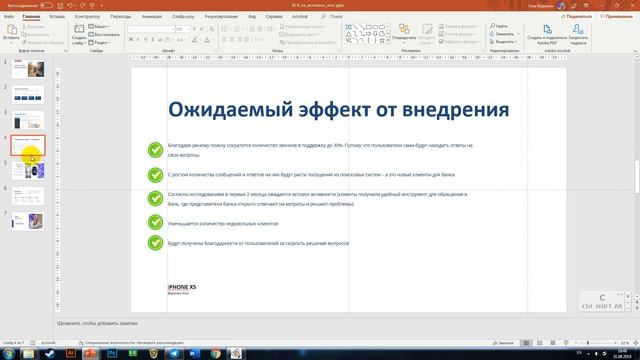The image size is (640, 360).
Task: Click the font name box
Action: [150, 29]
